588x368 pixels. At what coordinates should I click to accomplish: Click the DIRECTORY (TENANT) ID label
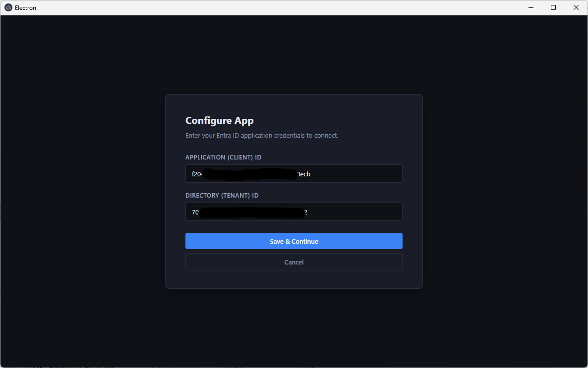(222, 196)
